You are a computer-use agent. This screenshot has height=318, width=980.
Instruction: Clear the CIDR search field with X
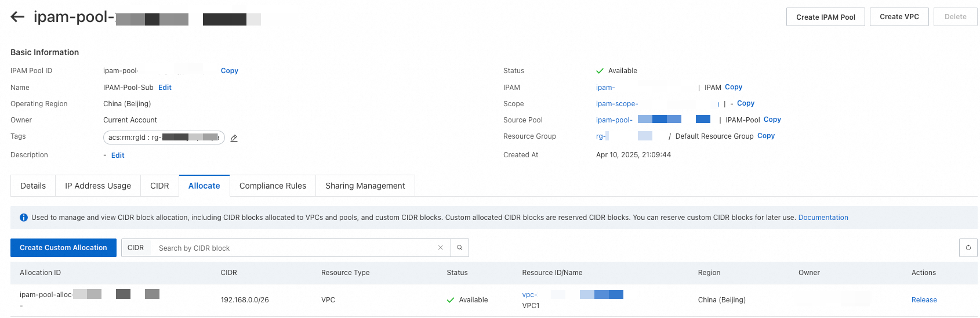click(441, 248)
